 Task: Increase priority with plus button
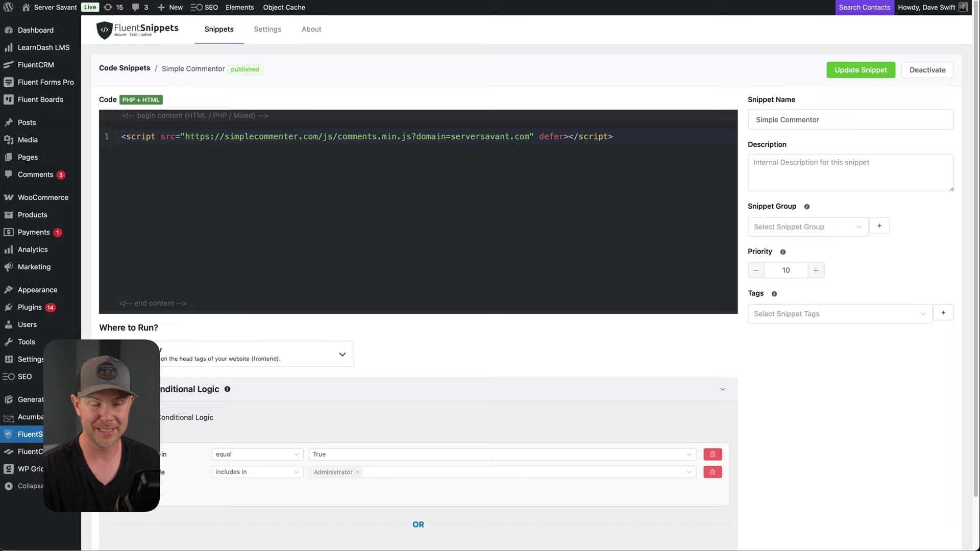[816, 270]
